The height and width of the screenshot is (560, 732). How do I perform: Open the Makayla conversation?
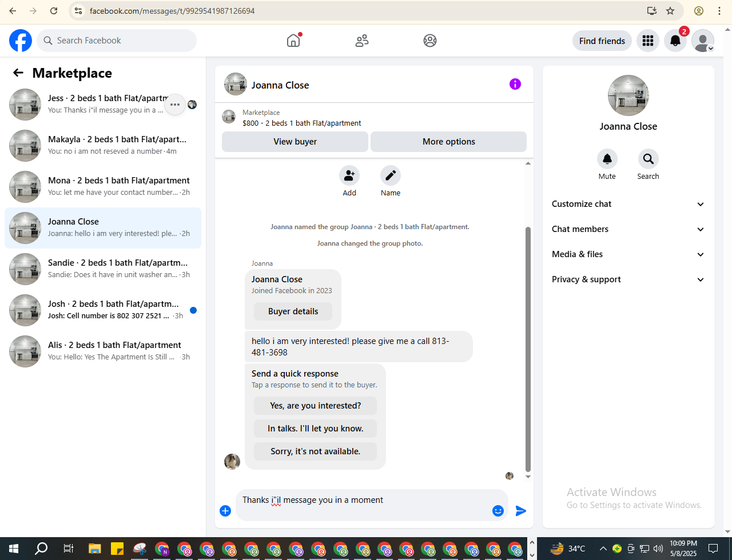coord(103,146)
